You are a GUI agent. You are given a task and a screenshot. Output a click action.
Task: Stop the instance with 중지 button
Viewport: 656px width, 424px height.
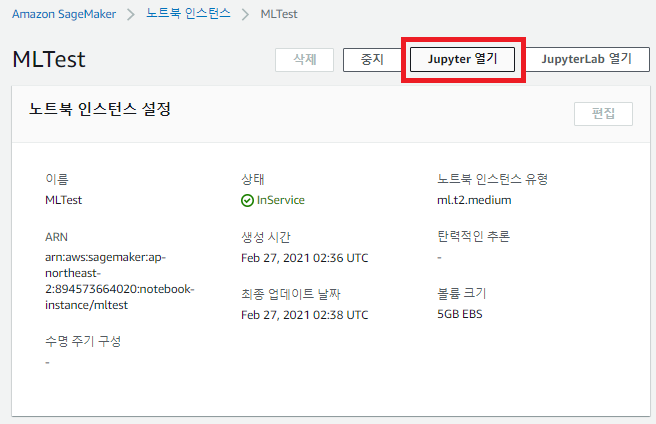[x=372, y=60]
